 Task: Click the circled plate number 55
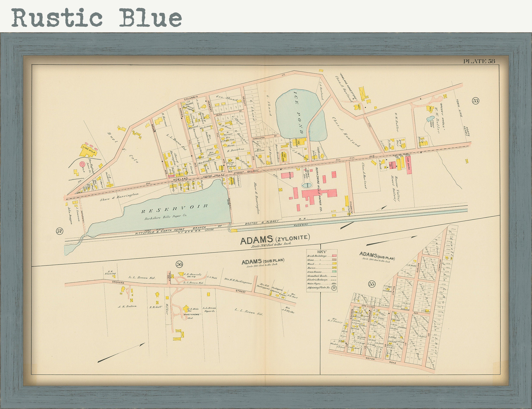point(372,284)
